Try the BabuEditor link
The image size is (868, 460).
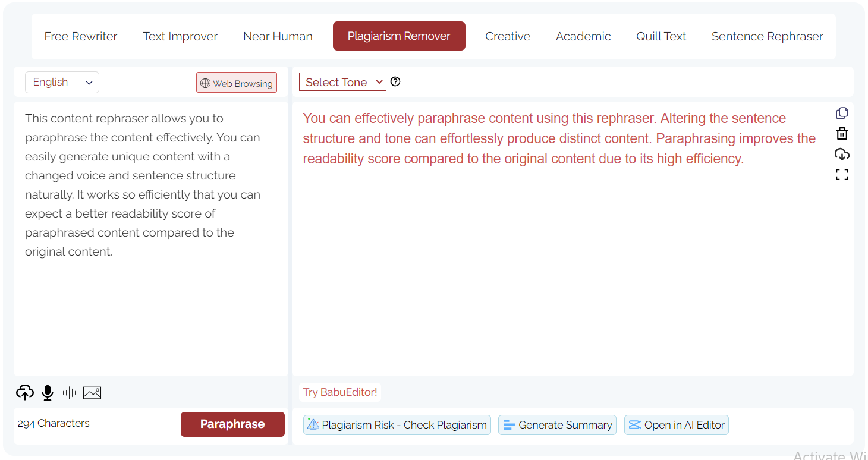339,392
